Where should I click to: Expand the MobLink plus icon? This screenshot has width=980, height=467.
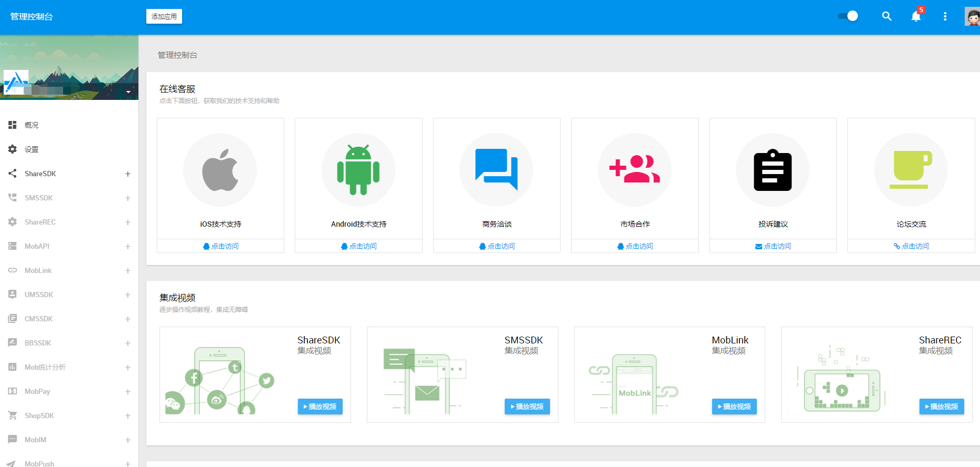(127, 270)
